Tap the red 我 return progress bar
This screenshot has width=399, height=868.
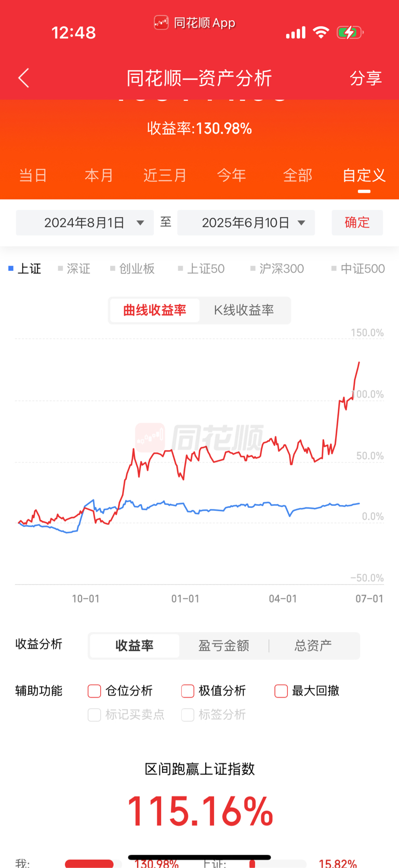89,864
